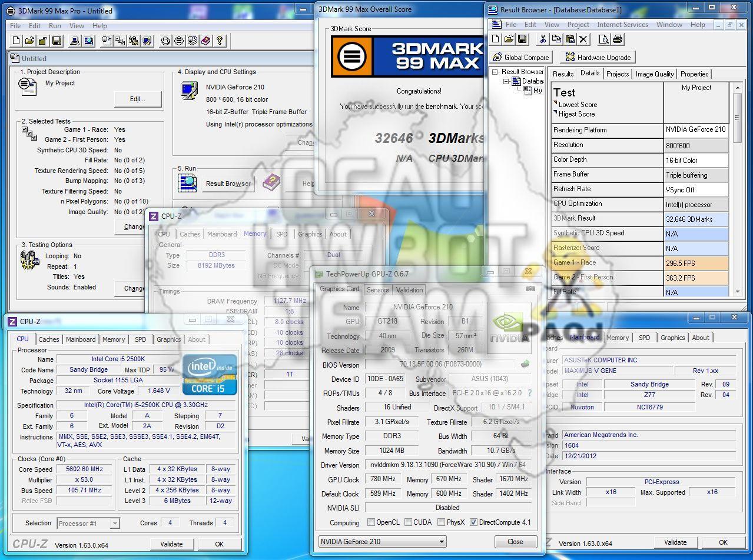Open Results tab in Result Browser
Image resolution: width=753 pixels, height=560 pixels.
click(563, 74)
